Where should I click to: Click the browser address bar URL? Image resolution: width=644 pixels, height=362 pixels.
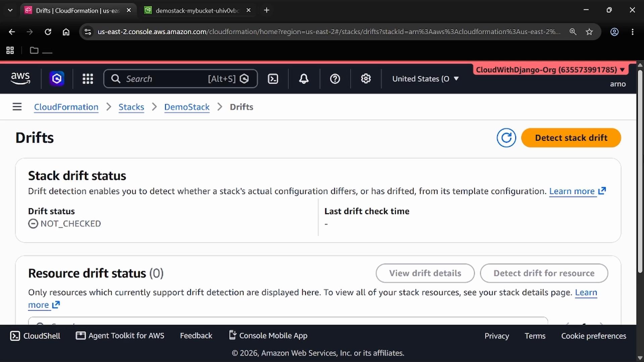click(x=329, y=32)
